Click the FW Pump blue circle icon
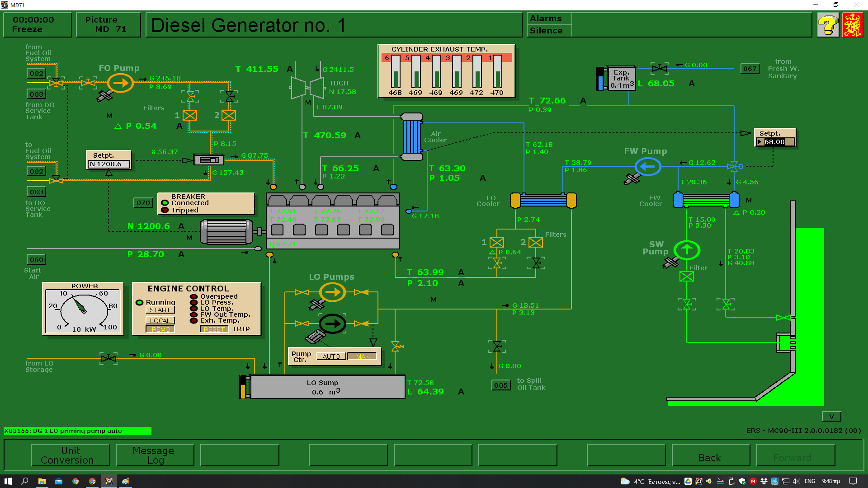The image size is (868, 488). 647,167
